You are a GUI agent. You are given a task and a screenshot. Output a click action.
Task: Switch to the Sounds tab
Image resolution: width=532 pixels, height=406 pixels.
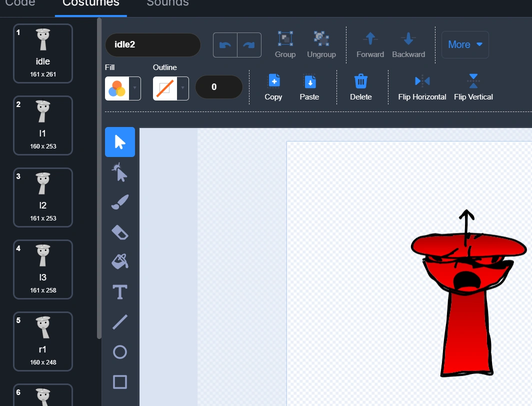pyautogui.click(x=167, y=3)
